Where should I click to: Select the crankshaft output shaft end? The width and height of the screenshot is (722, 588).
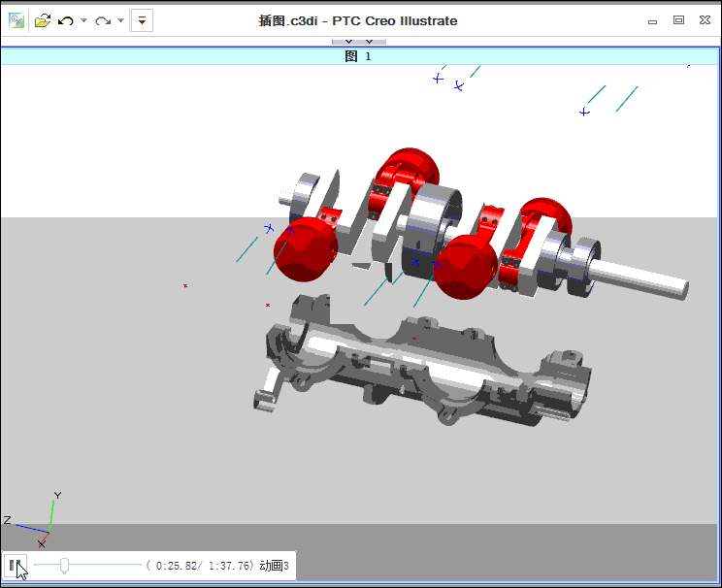click(640, 279)
